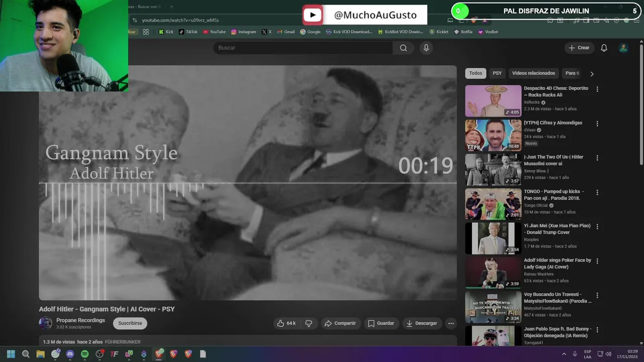
Task: Open the X bookmark
Action: point(266,32)
